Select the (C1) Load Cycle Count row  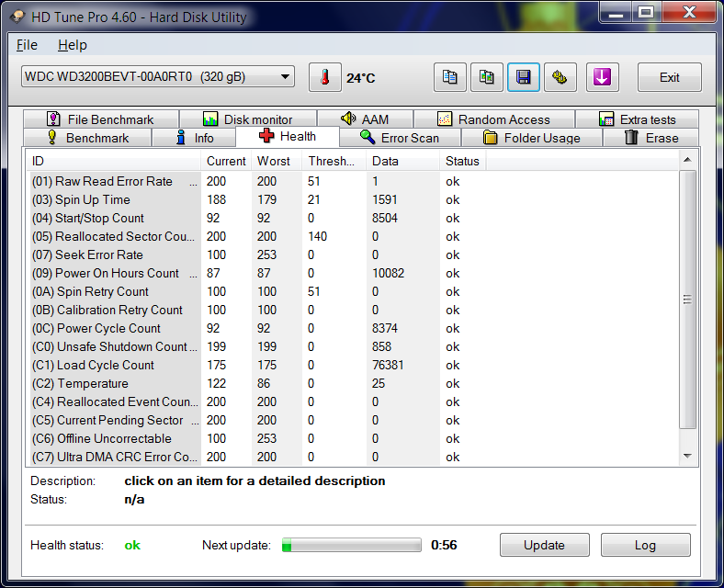(x=352, y=365)
